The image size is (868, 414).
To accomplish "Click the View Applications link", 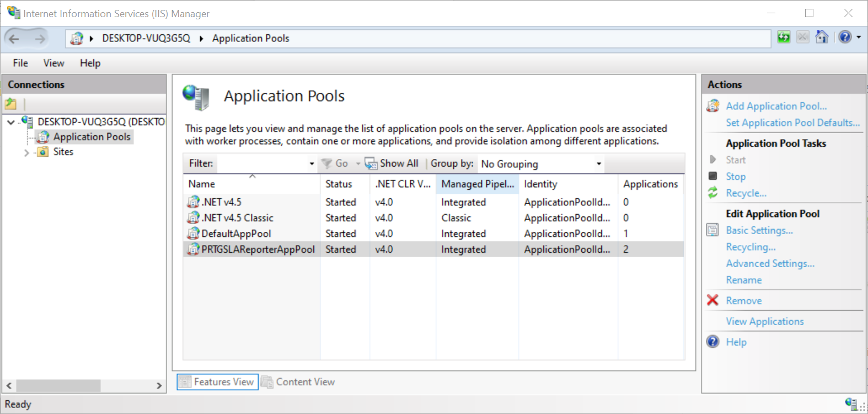I will [x=764, y=321].
